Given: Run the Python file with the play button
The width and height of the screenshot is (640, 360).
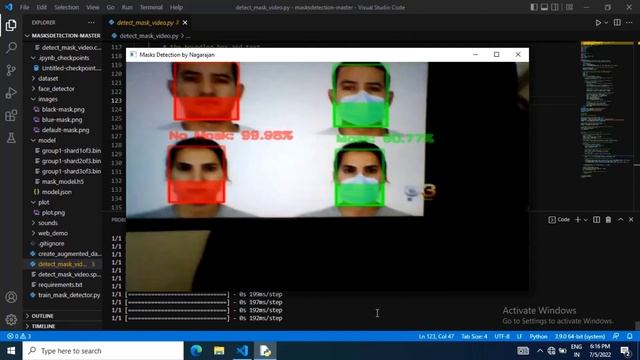Looking at the screenshot, I should tap(598, 23).
